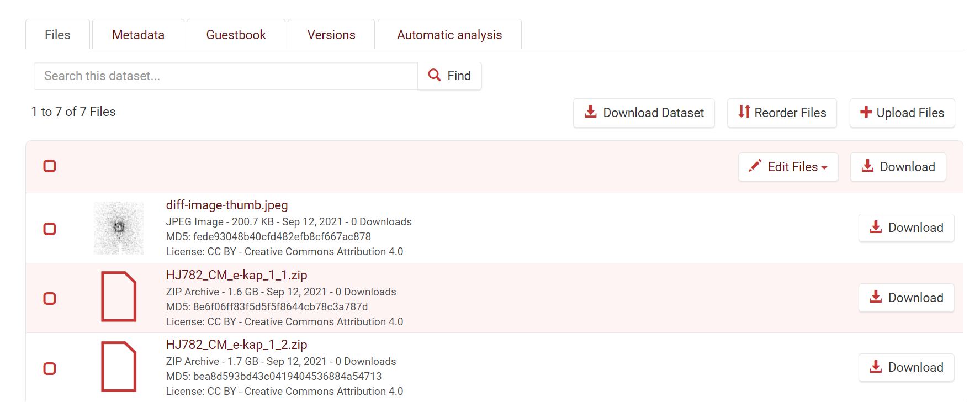Image resolution: width=980 pixels, height=407 pixels.
Task: Open the Automatic analysis tab
Action: pyautogui.click(x=449, y=34)
